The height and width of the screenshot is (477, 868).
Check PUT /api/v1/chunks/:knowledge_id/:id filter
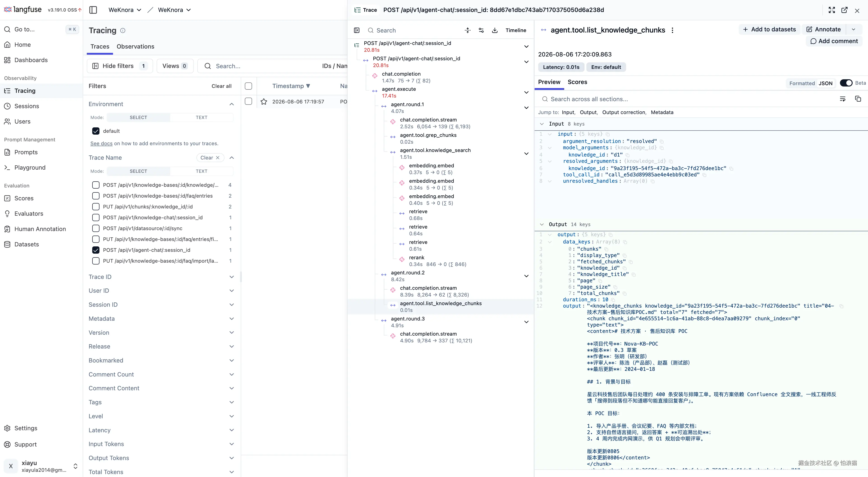(96, 206)
